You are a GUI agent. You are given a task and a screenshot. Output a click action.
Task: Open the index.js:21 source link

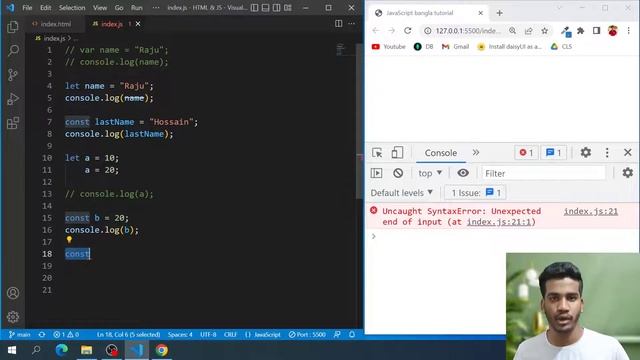click(591, 211)
